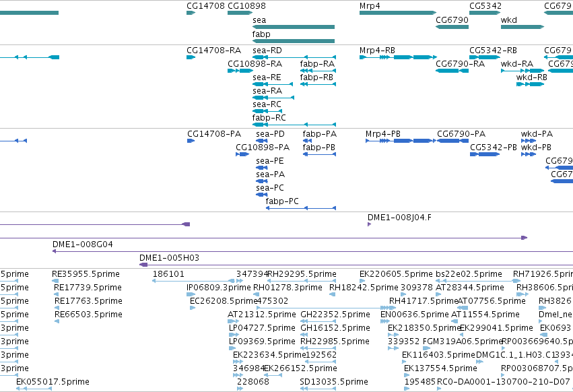Select transcript fabp-RC

[294, 125]
